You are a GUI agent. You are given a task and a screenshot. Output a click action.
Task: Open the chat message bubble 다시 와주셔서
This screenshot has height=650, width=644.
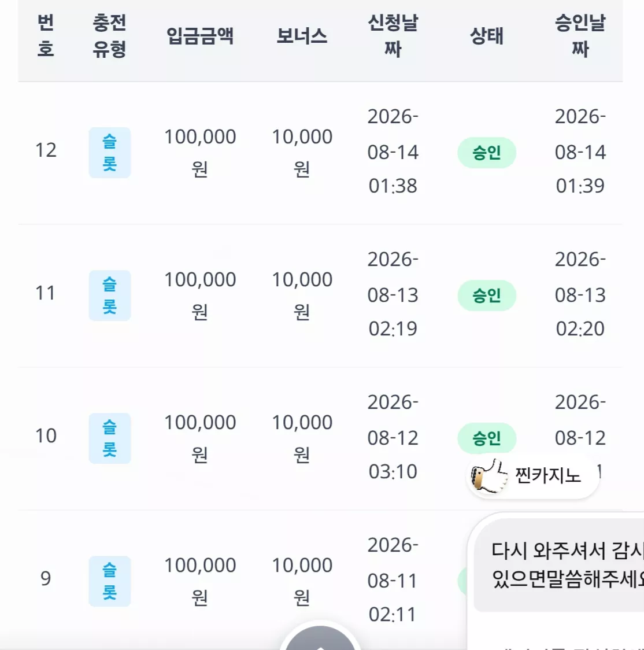[x=558, y=565]
